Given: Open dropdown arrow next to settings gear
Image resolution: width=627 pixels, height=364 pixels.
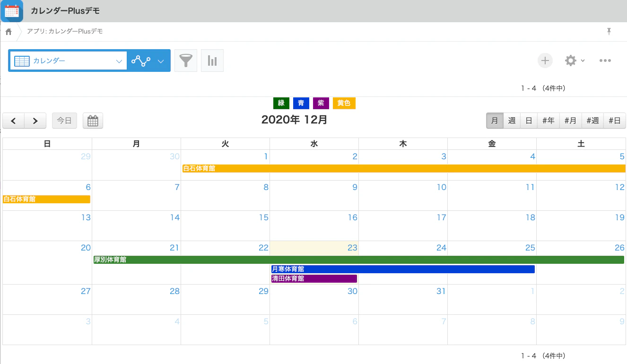Looking at the screenshot, I should click(x=583, y=61).
